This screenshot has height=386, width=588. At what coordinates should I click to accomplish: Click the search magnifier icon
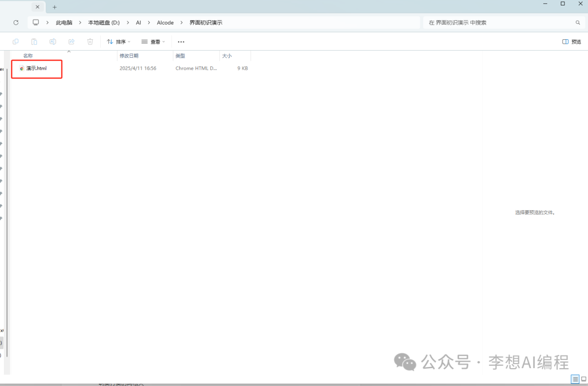tap(578, 22)
